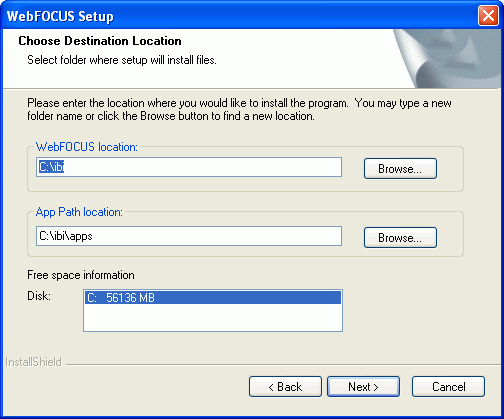Close the WebFOCUS Setup window
Viewport: 504px width, 419px height.
coord(488,16)
